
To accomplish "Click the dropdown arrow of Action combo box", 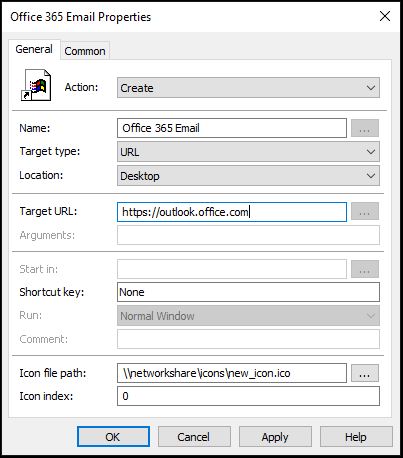I will (x=371, y=88).
